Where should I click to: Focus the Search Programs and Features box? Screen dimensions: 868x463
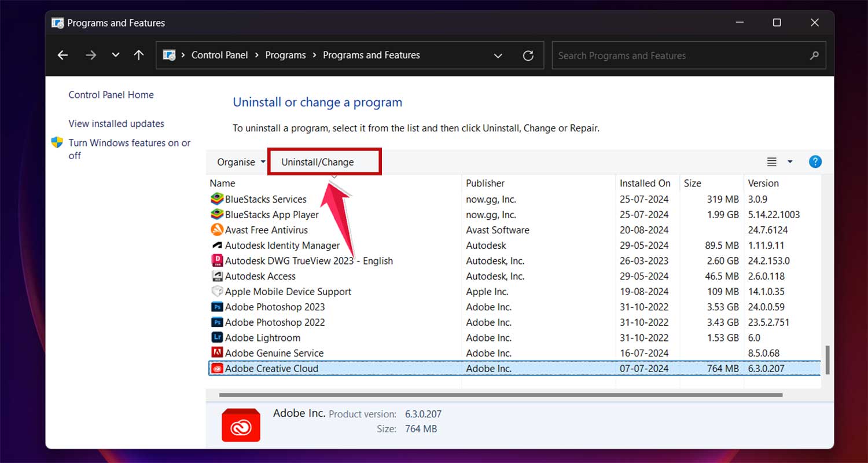[680, 56]
